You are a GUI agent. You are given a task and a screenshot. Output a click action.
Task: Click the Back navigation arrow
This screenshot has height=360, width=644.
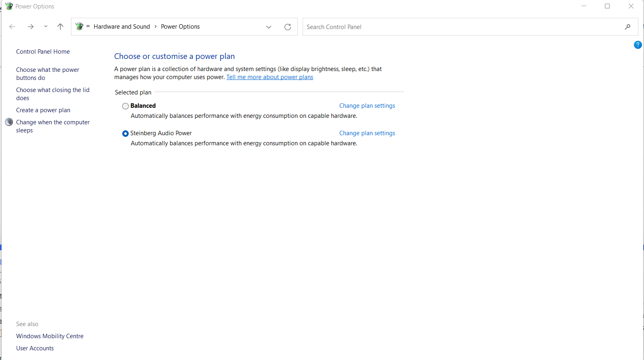pos(12,27)
